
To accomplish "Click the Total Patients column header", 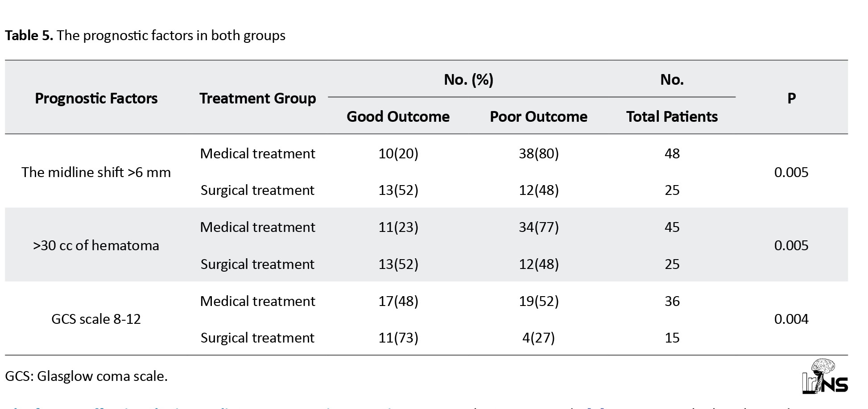I will [672, 116].
